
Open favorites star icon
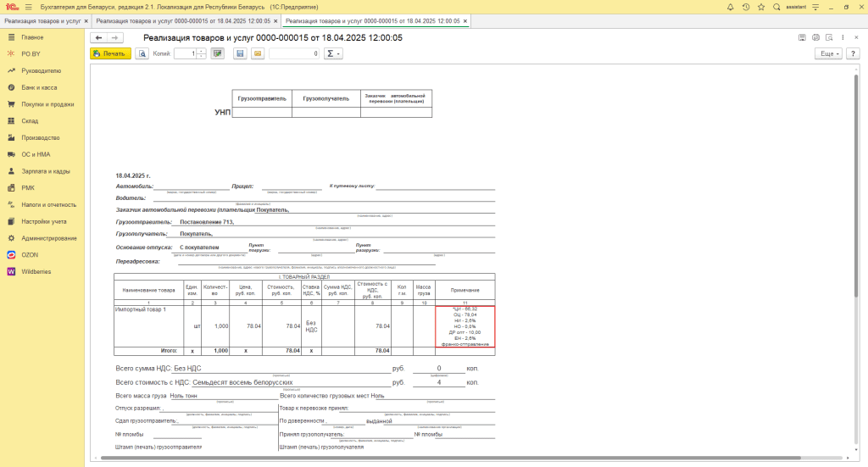pyautogui.click(x=761, y=7)
